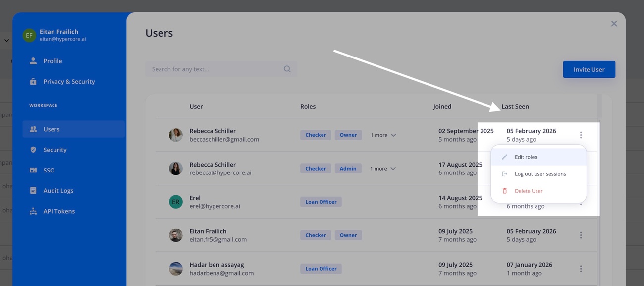This screenshot has height=286, width=644.
Task: Click the Users icon in the workspace sidebar
Action: click(x=32, y=129)
